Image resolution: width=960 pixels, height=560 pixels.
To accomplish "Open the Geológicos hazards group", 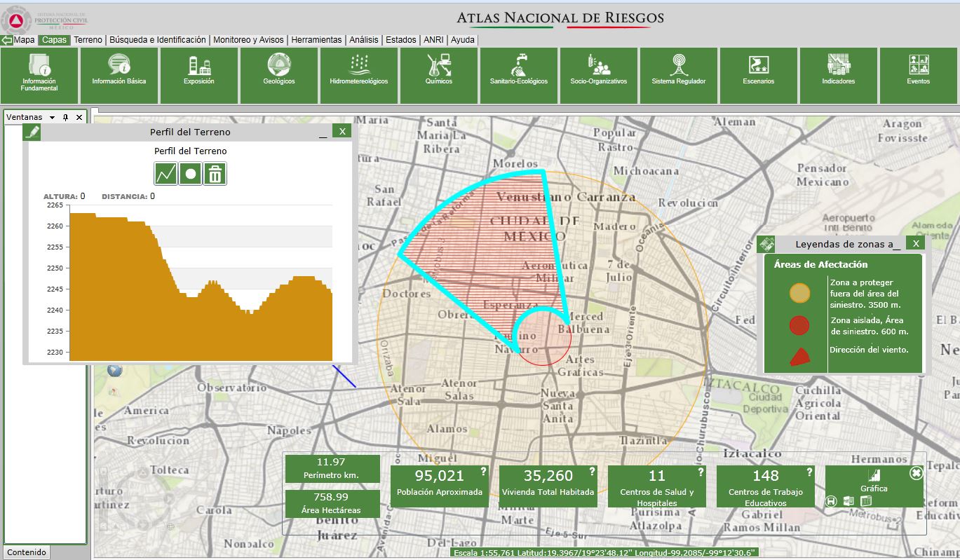I will pos(279,76).
